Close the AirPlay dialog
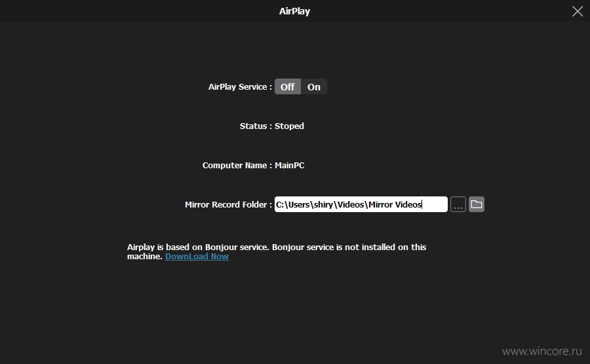Viewport: 590px width, 364px height. tap(577, 11)
